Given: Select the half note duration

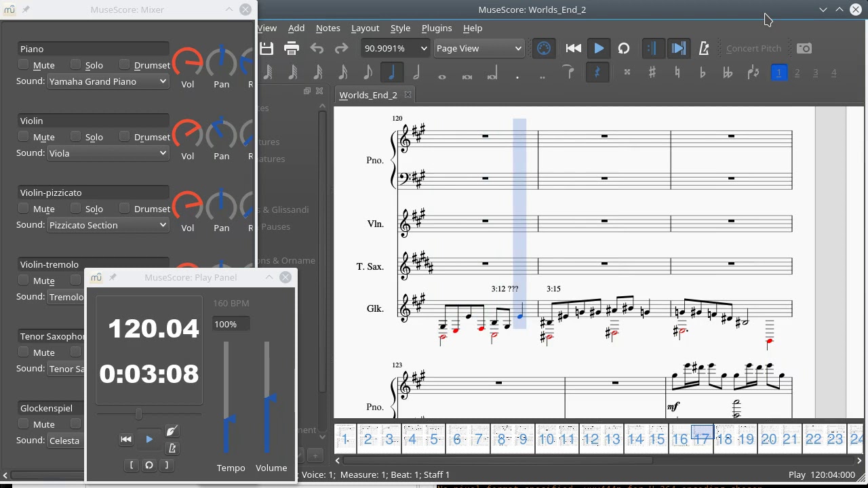Looking at the screenshot, I should [416, 73].
